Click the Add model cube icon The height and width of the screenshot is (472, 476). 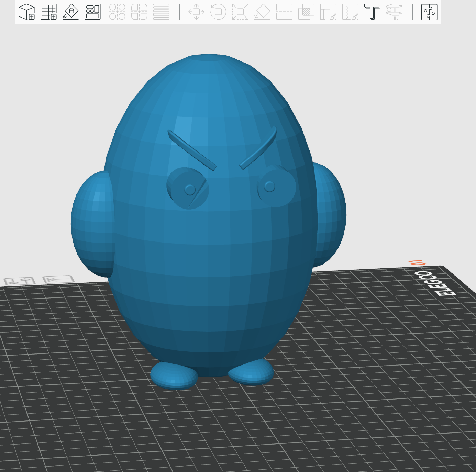tap(26, 12)
